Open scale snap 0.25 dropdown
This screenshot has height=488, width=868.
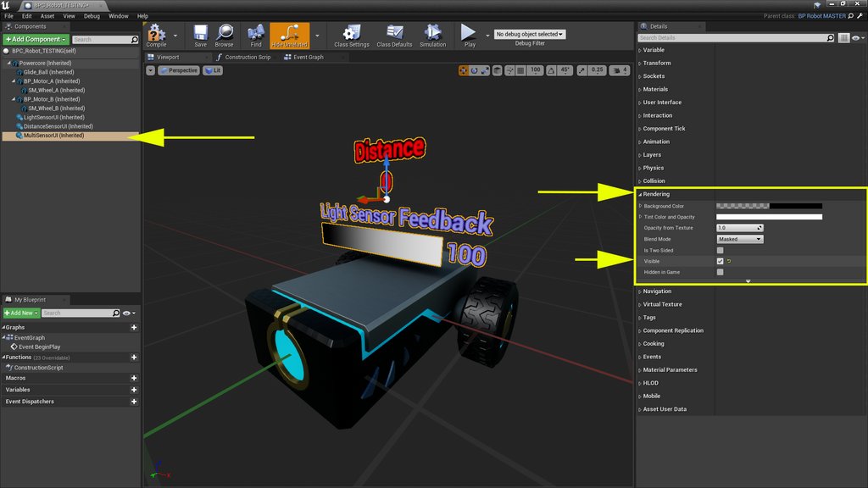click(597, 70)
